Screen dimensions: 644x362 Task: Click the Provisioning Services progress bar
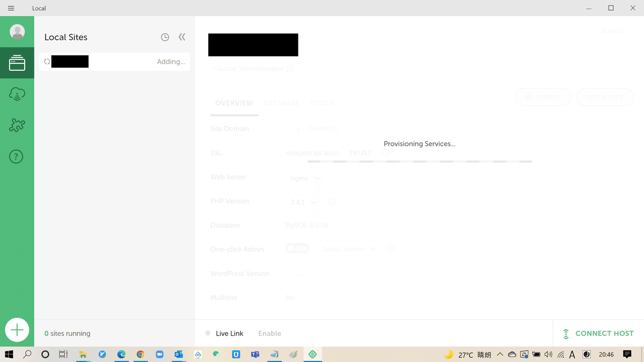420,161
